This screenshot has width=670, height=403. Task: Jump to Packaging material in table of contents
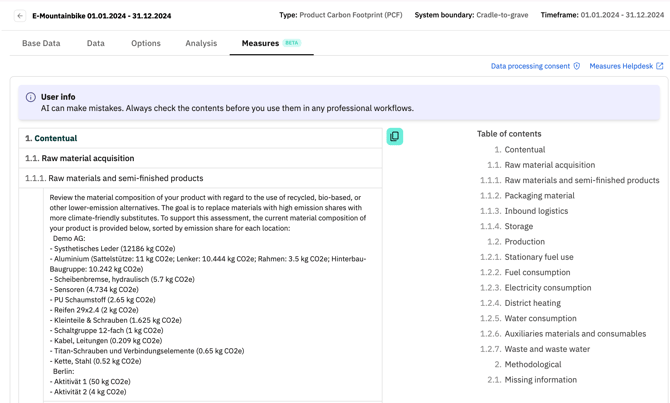click(x=539, y=196)
